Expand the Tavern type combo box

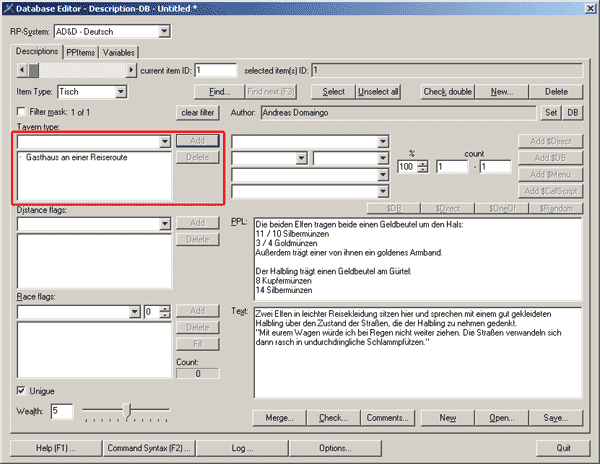165,142
